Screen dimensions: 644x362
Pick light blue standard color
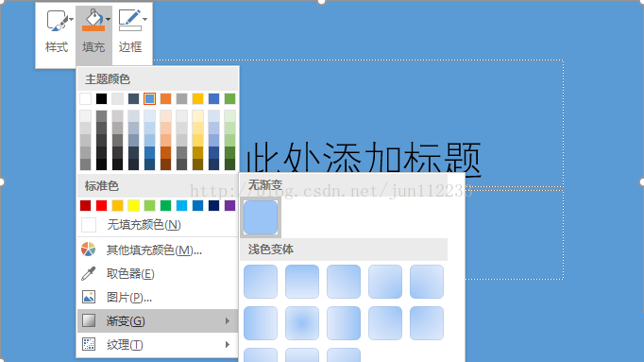tap(181, 205)
